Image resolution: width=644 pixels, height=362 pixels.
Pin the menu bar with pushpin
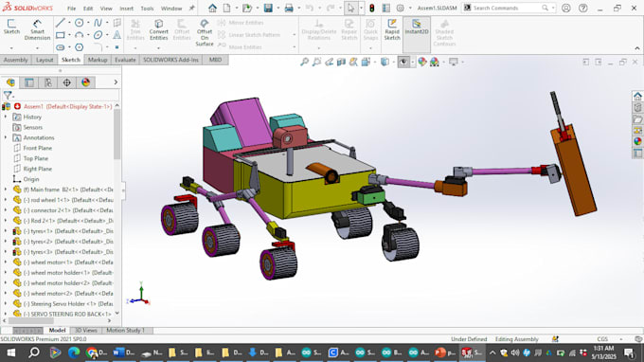coord(192,8)
